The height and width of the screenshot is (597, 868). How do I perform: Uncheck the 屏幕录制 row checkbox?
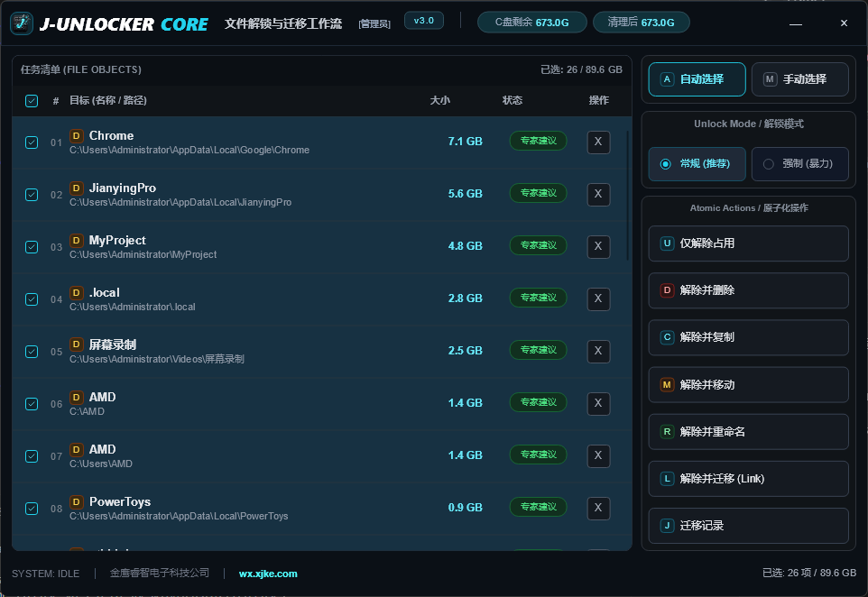click(32, 352)
